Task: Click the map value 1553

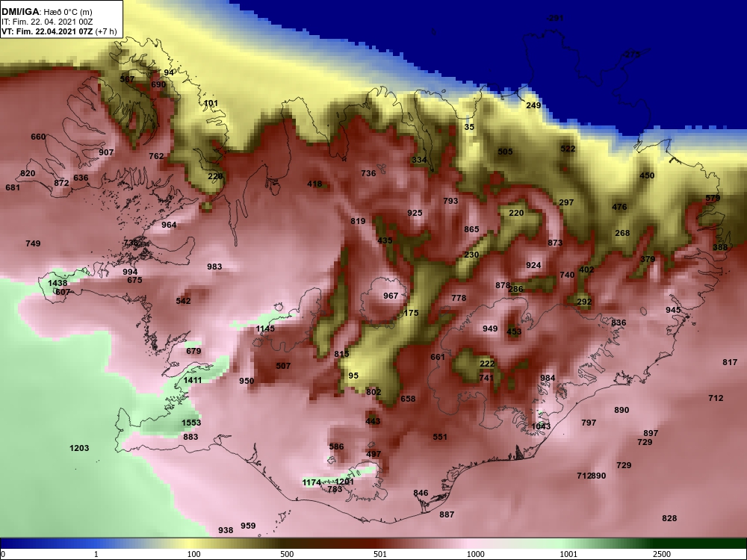Action: point(191,423)
